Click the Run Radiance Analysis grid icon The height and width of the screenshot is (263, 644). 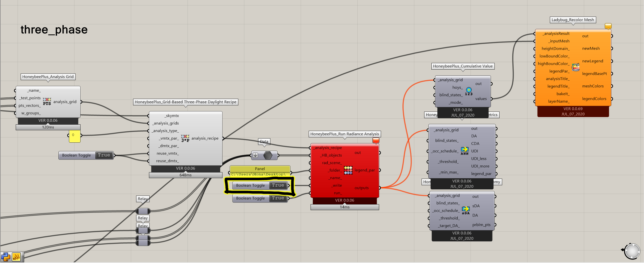click(348, 170)
